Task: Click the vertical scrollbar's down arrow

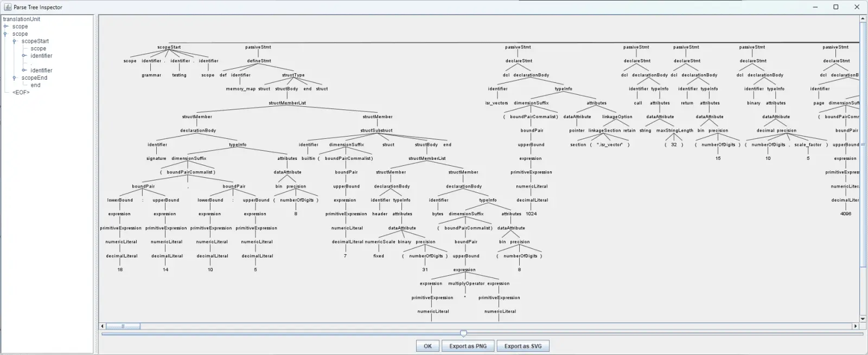Action: click(863, 319)
